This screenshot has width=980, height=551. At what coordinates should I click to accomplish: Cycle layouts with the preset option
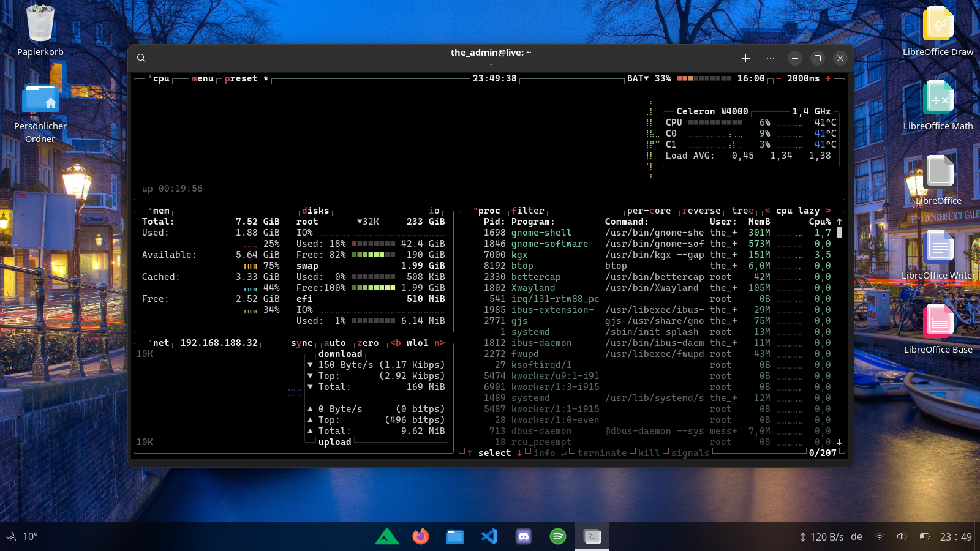click(x=241, y=78)
